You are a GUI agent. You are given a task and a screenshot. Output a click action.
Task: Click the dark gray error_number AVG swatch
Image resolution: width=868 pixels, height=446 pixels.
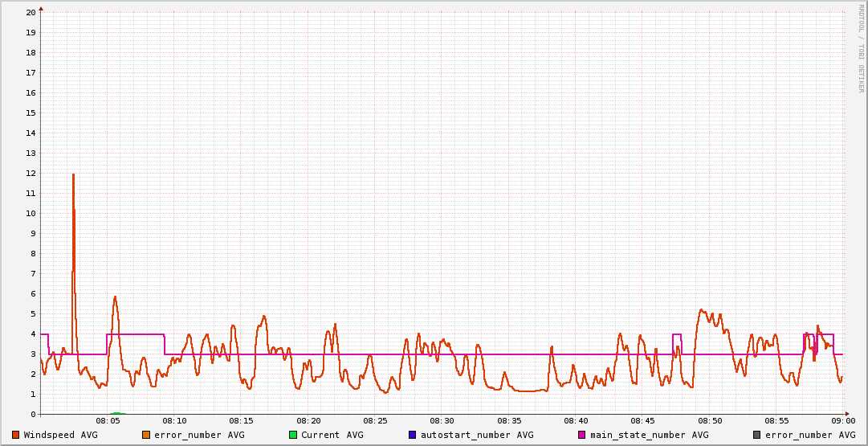point(757,435)
